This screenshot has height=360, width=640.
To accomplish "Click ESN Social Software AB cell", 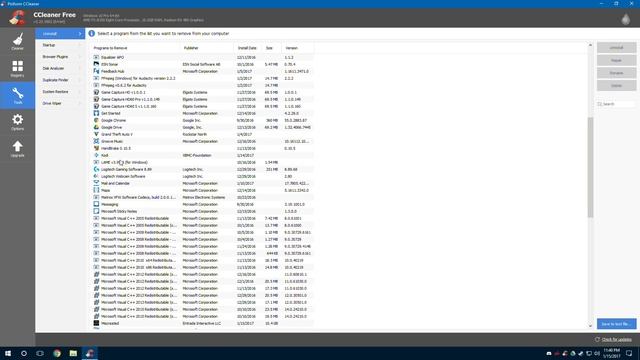I will (201, 64).
